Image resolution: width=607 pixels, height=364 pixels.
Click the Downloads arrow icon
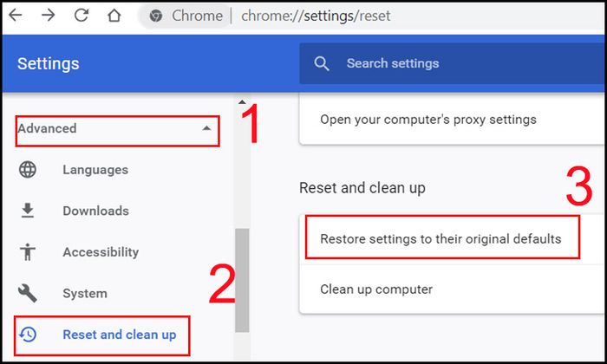coord(28,211)
